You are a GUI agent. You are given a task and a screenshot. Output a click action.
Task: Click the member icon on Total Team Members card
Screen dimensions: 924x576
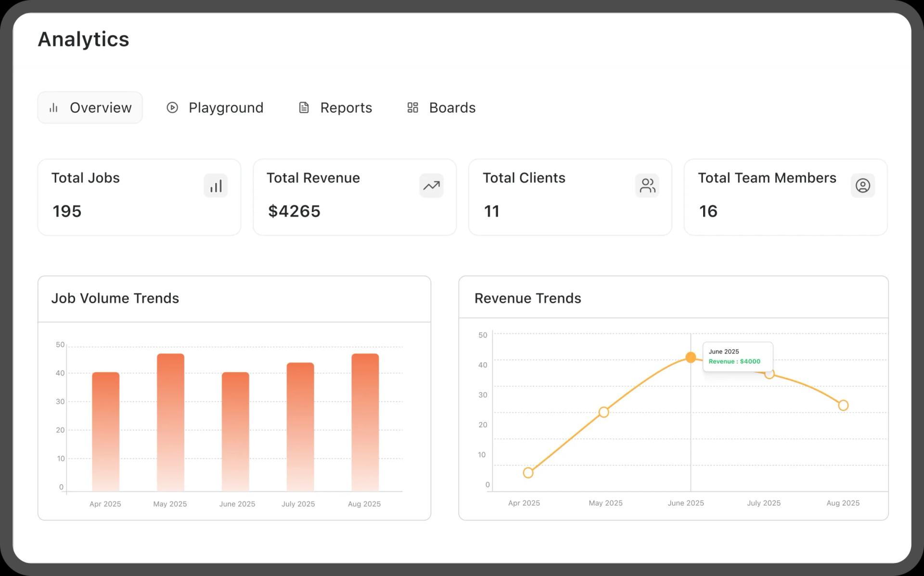[863, 185]
